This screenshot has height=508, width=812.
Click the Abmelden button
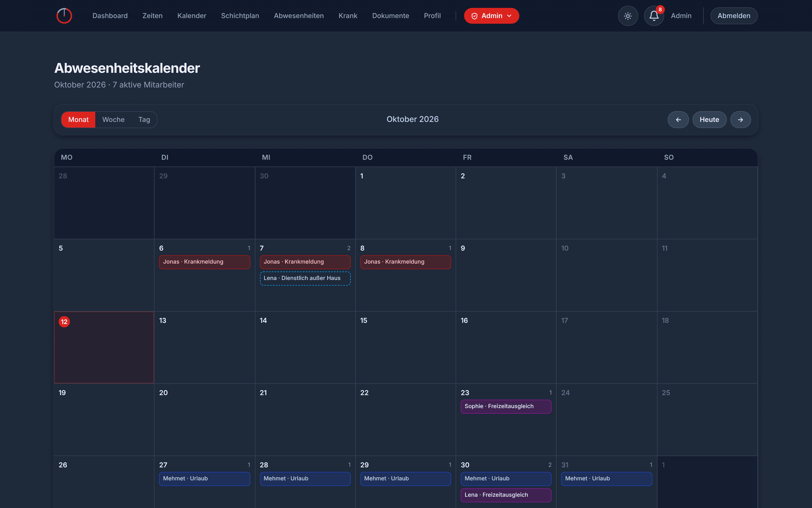point(734,16)
